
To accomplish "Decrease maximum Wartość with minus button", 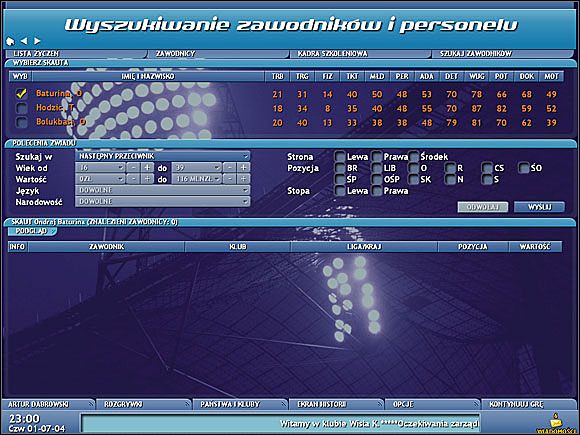I will (x=229, y=179).
